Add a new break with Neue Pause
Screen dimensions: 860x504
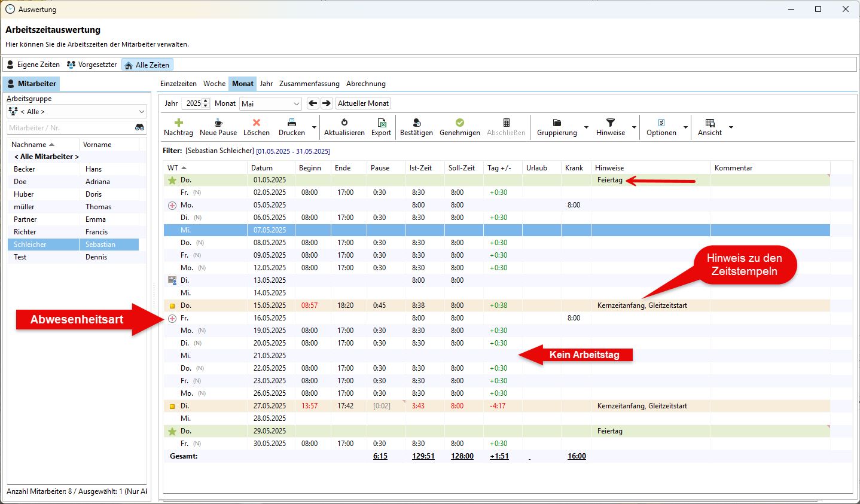click(218, 127)
